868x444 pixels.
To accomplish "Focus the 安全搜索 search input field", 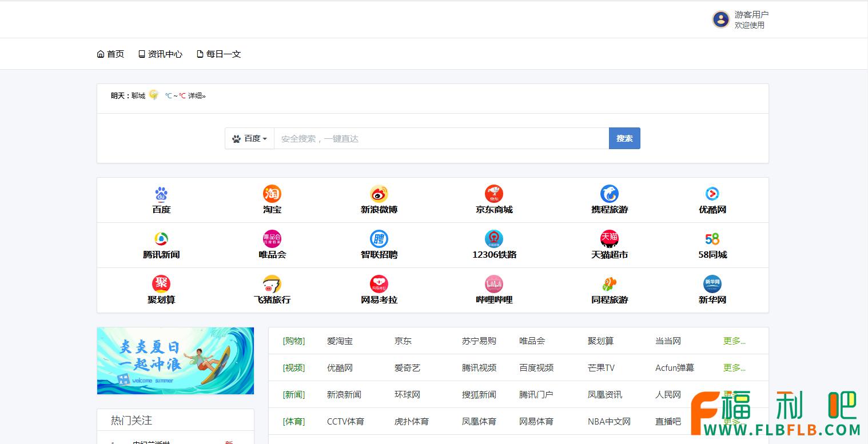I will [x=441, y=138].
